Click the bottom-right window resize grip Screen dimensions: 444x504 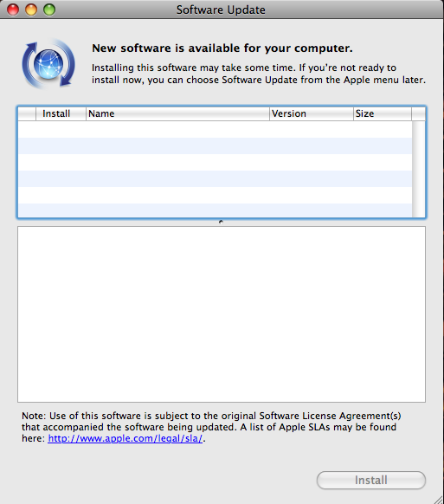tap(438, 499)
